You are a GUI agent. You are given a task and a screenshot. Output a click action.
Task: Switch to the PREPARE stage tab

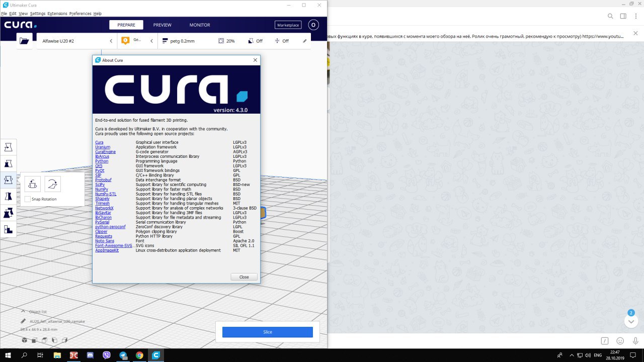pyautogui.click(x=126, y=25)
